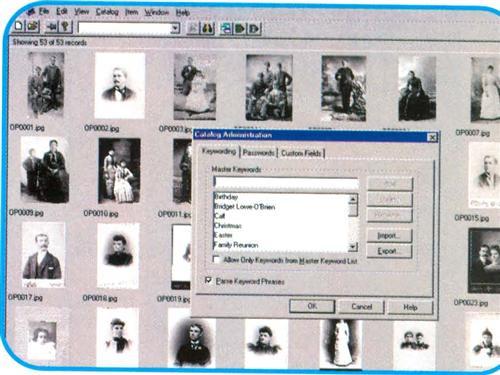The image size is (500, 375).
Task: Switch to the Custom Fields tab
Action: point(301,153)
